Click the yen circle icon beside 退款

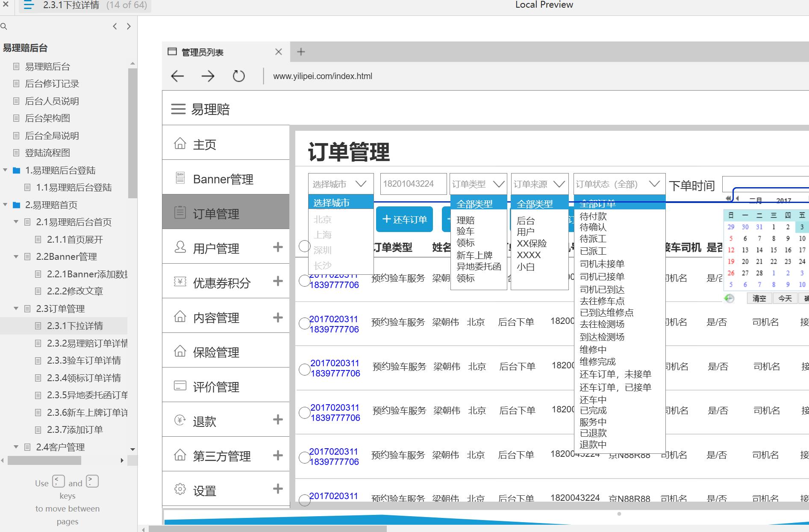180,420
